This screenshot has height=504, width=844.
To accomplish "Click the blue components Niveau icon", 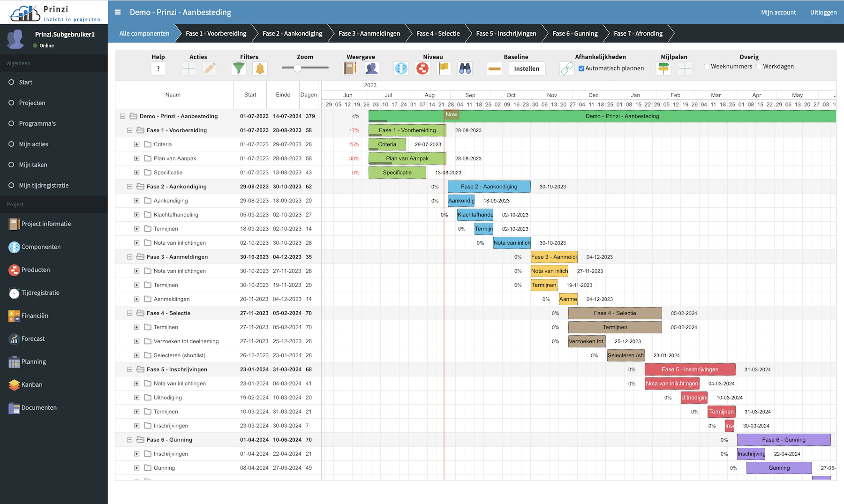I will [x=401, y=68].
